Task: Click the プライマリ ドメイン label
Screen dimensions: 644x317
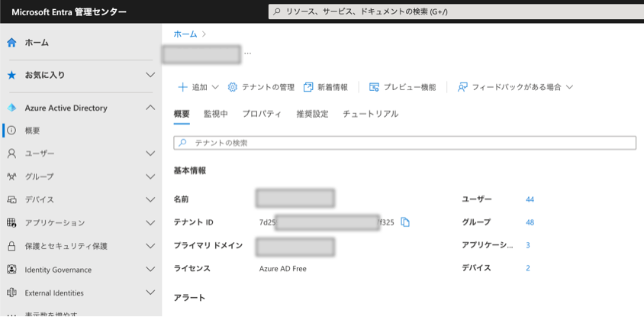Action: (208, 246)
